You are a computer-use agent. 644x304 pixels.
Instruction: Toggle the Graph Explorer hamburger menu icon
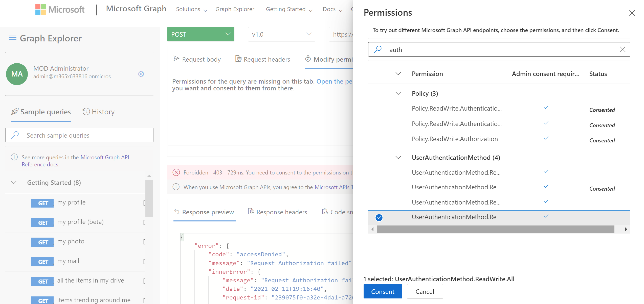(13, 38)
